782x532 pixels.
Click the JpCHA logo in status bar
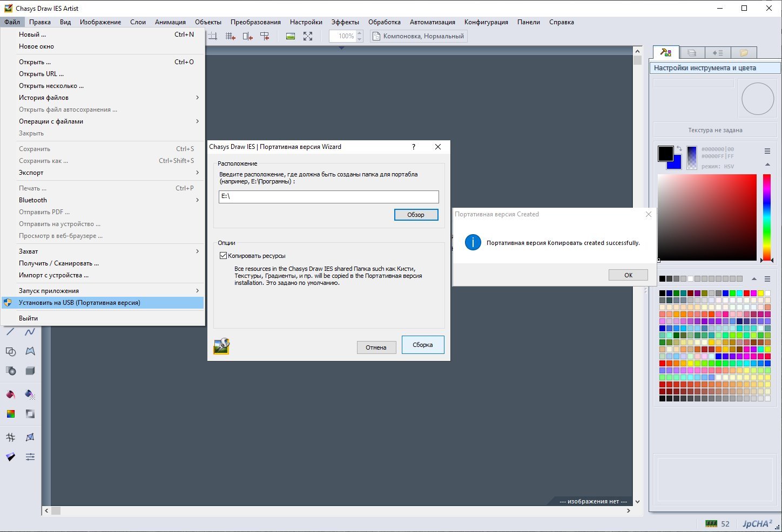point(757,523)
